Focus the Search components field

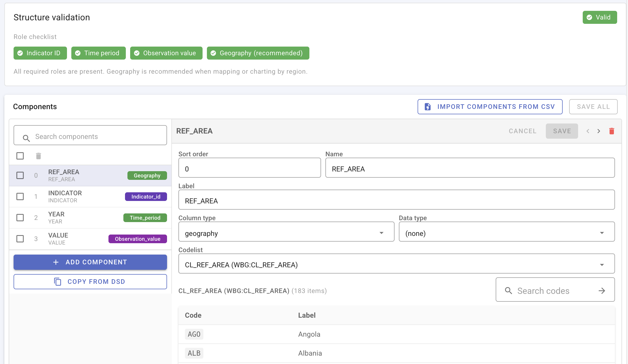pos(90,135)
